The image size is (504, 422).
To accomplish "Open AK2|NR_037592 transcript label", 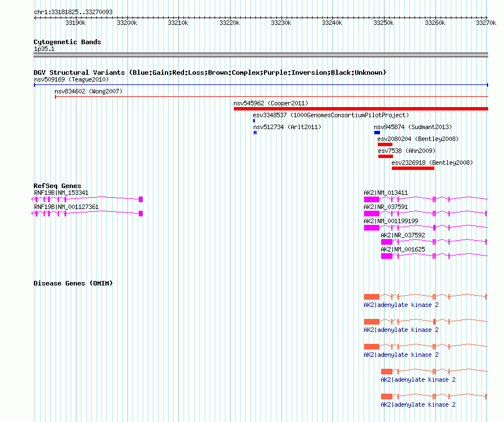I will (403, 235).
